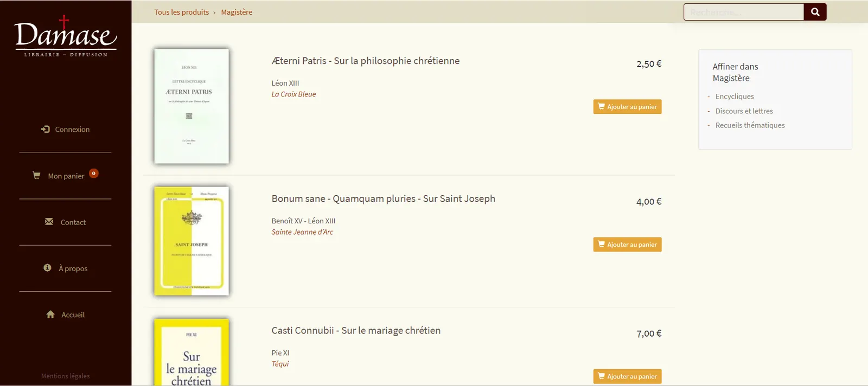Select author Pie XI
Screen dimensions: 868x386
(x=280, y=352)
